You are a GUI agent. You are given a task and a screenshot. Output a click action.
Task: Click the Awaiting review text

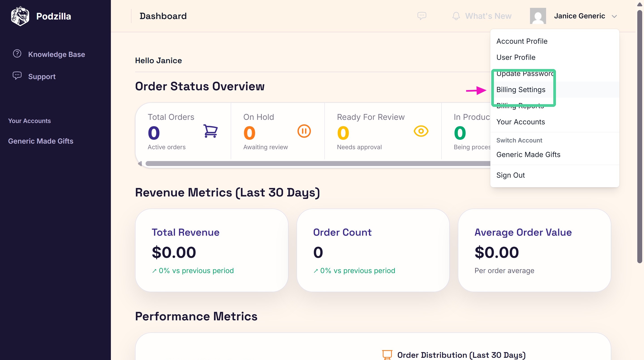265,147
